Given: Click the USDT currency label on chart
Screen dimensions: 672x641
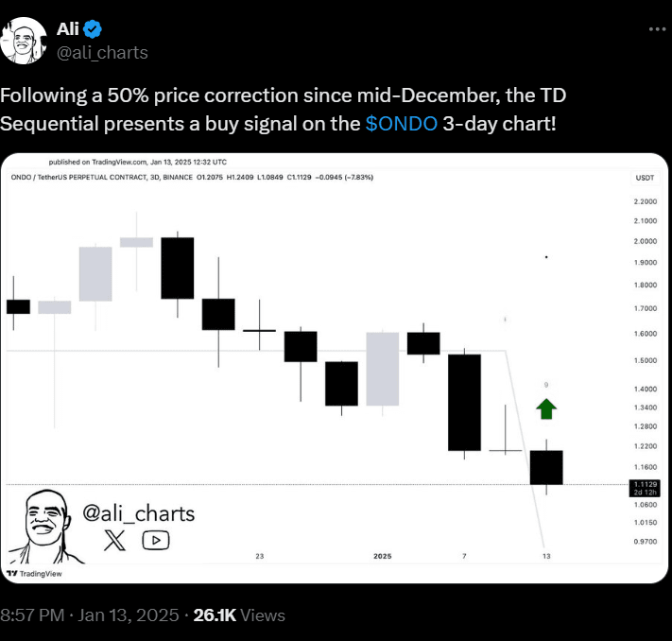Looking at the screenshot, I should (643, 178).
